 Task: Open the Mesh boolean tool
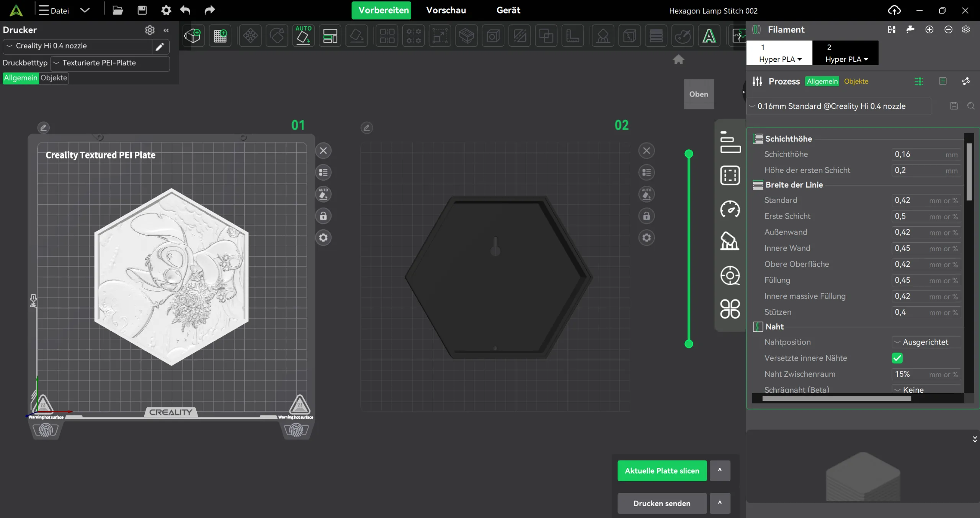pos(546,36)
